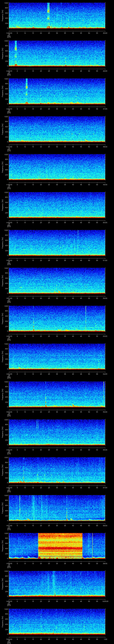Open the spectrogram panel starting at 4:44:00

coord(57,16)
